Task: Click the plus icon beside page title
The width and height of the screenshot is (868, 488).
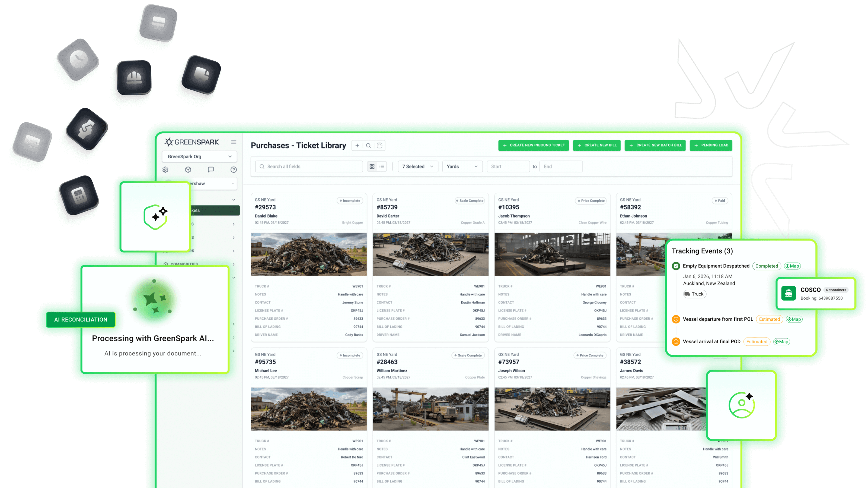Action: 357,145
